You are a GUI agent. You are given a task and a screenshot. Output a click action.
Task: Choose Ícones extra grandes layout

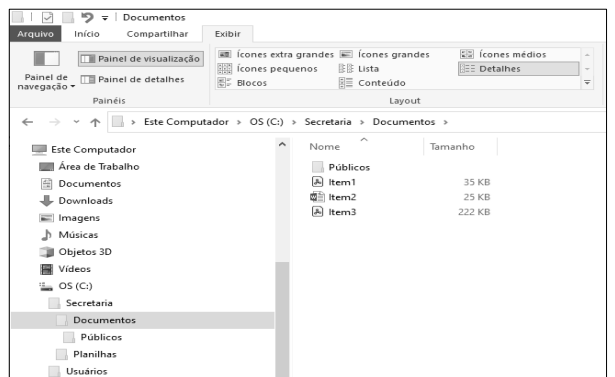pos(276,54)
